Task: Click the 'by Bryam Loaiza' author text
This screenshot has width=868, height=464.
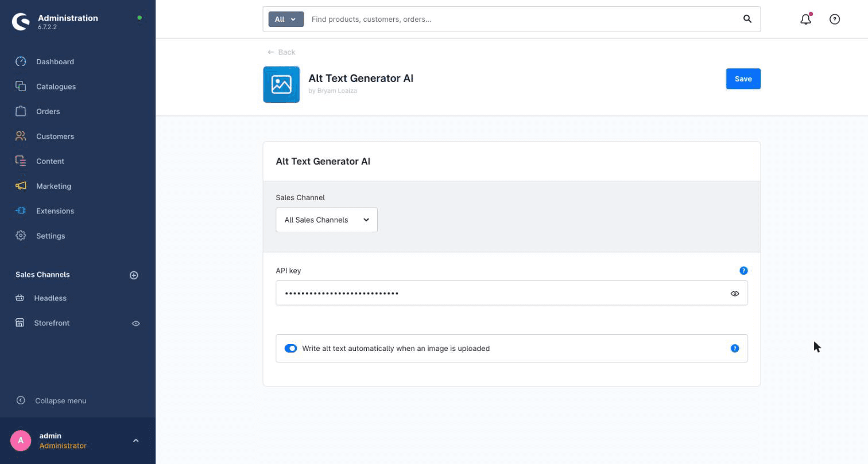Action: pos(333,91)
